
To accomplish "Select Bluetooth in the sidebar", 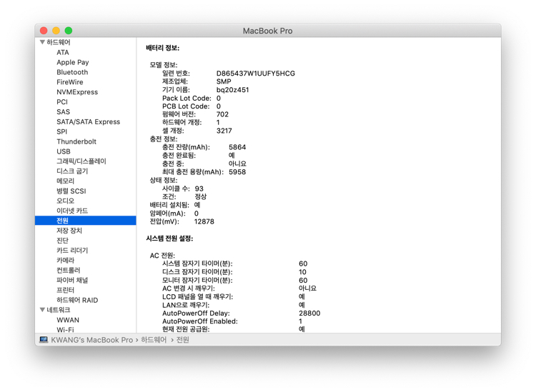I will tap(72, 72).
